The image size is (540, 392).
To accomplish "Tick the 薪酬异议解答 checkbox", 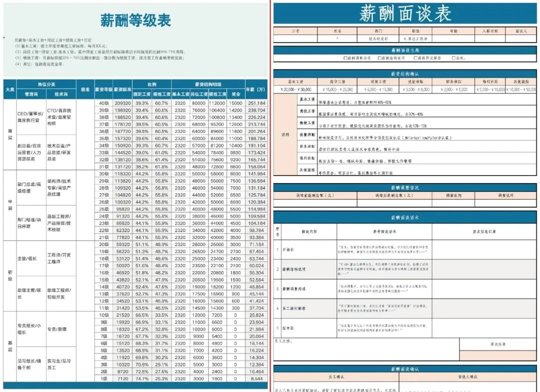I will [x=416, y=59].
